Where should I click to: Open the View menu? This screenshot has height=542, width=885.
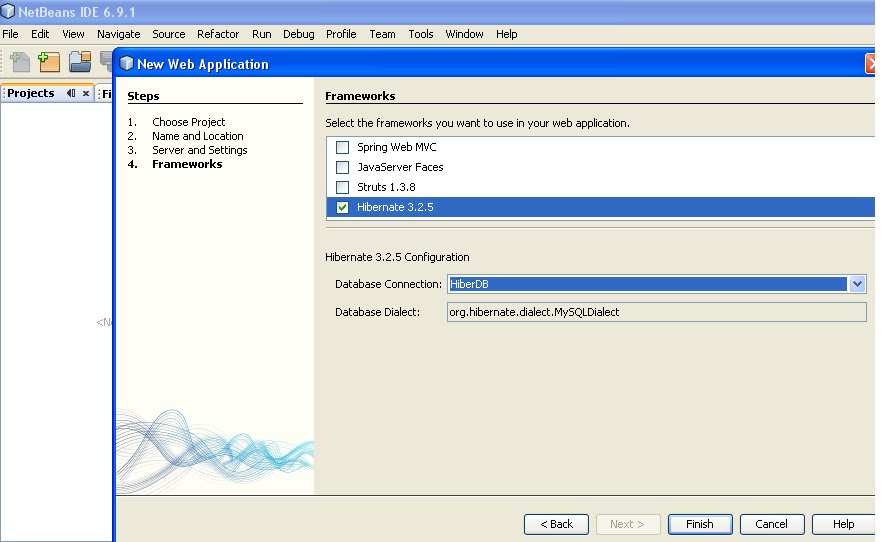[73, 34]
